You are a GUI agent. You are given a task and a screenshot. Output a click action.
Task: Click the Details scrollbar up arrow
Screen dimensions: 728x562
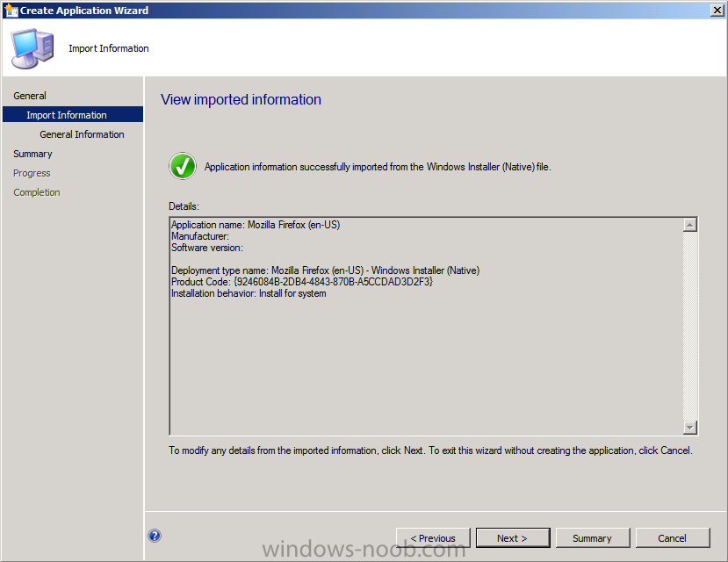[x=690, y=225]
